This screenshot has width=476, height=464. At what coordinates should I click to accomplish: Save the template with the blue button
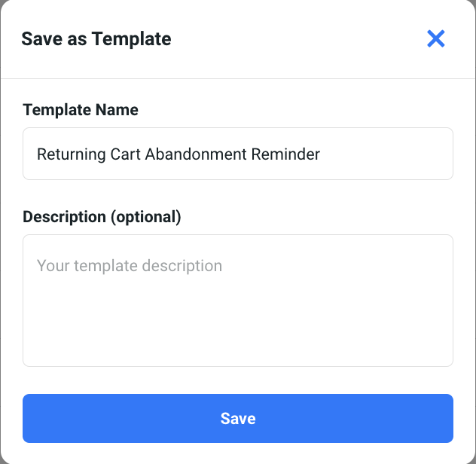click(x=238, y=418)
